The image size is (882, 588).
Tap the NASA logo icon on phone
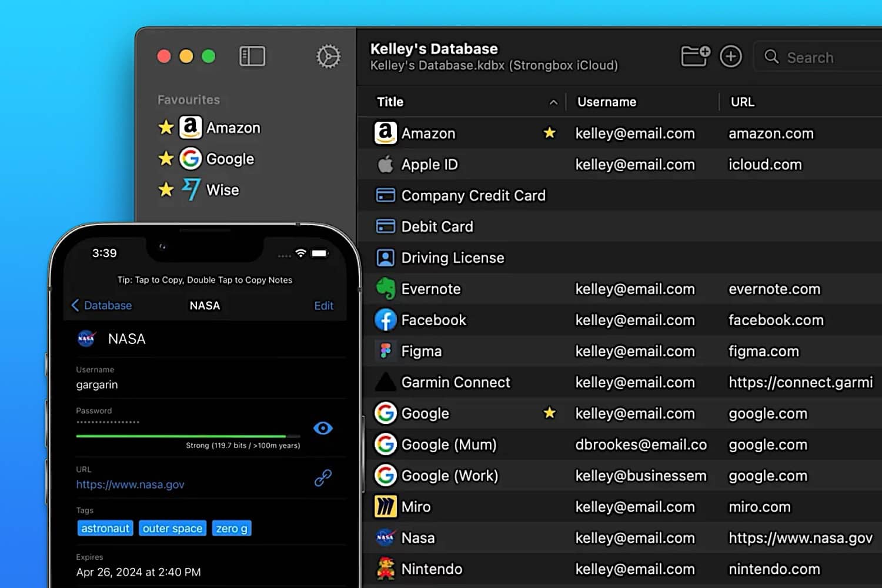tap(86, 339)
